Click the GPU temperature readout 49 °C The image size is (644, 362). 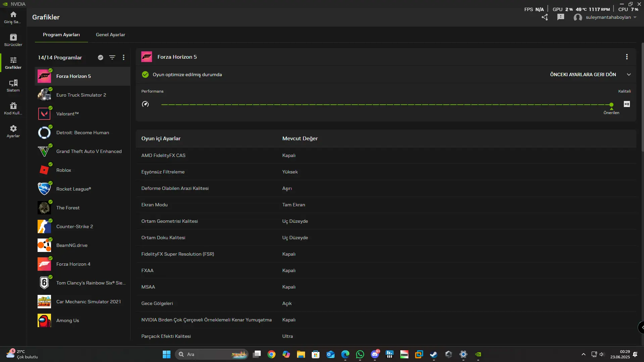pos(581,9)
